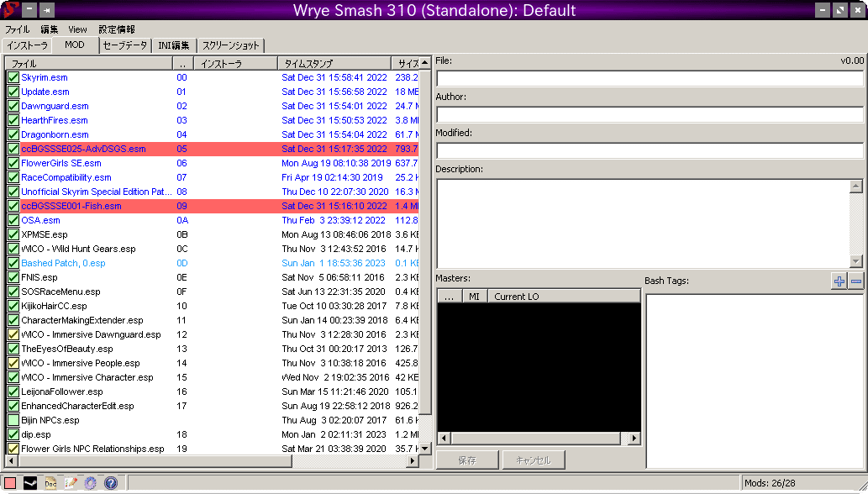The width and height of the screenshot is (868, 494).
Task: Click inside the Description text area
Action: [x=643, y=223]
